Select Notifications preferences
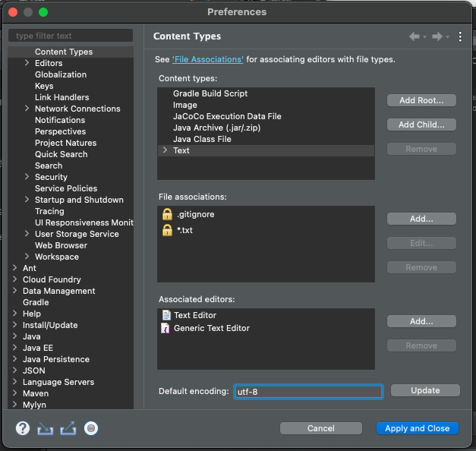 click(x=60, y=120)
